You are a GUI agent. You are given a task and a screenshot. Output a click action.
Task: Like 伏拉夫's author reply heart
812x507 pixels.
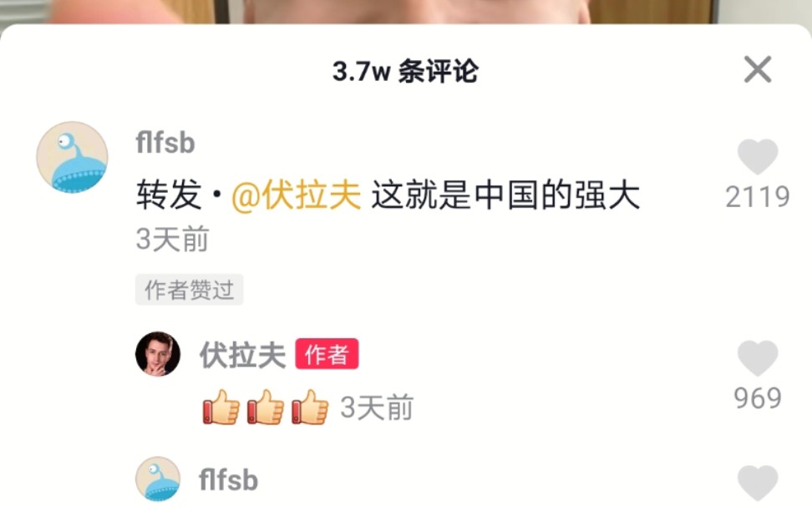758,358
